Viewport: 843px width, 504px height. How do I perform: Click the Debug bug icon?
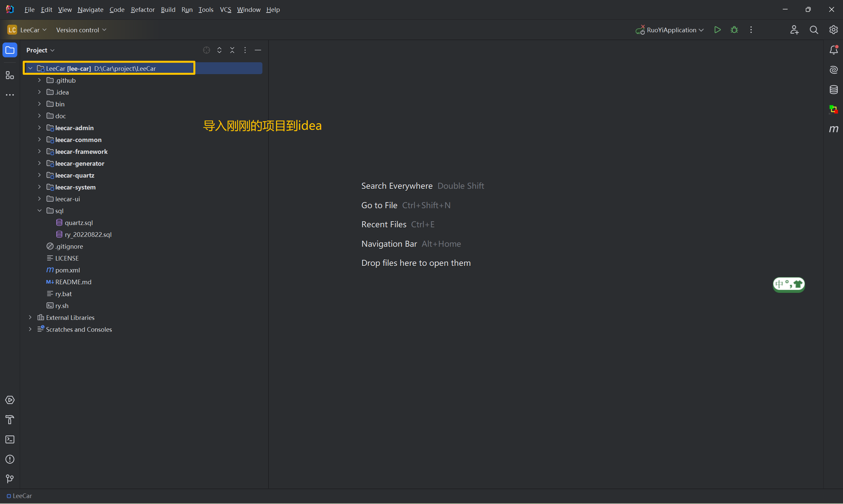pos(734,30)
